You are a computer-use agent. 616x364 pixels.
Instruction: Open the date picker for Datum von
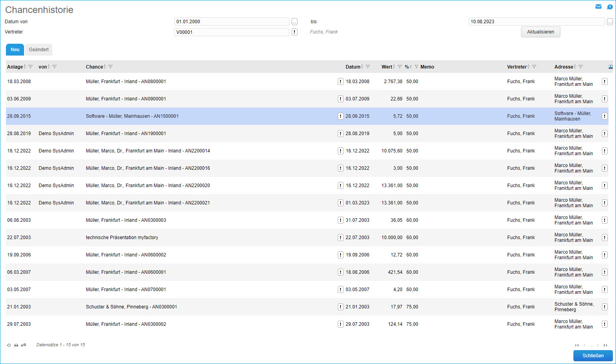[294, 22]
